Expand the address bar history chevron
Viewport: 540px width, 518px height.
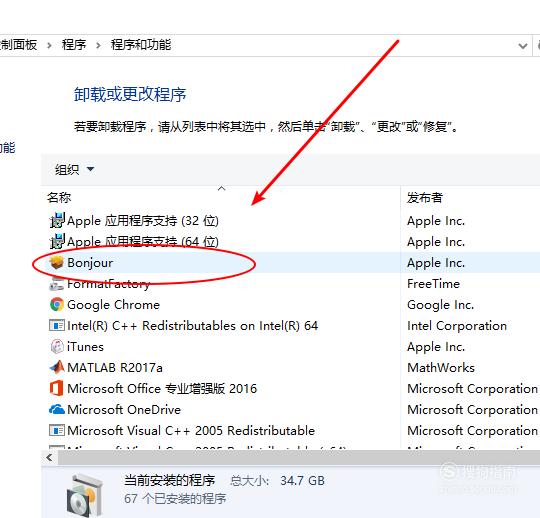(x=523, y=45)
